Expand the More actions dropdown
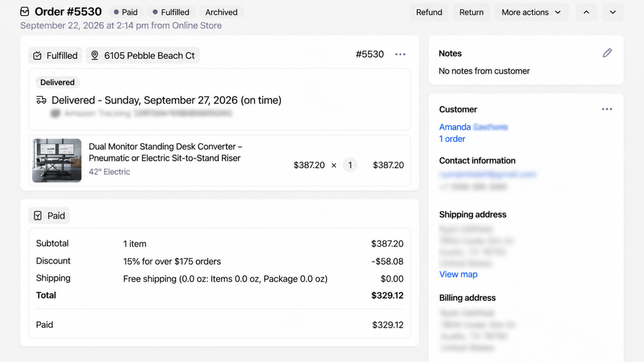Image resolution: width=644 pixels, height=362 pixels. pyautogui.click(x=531, y=12)
